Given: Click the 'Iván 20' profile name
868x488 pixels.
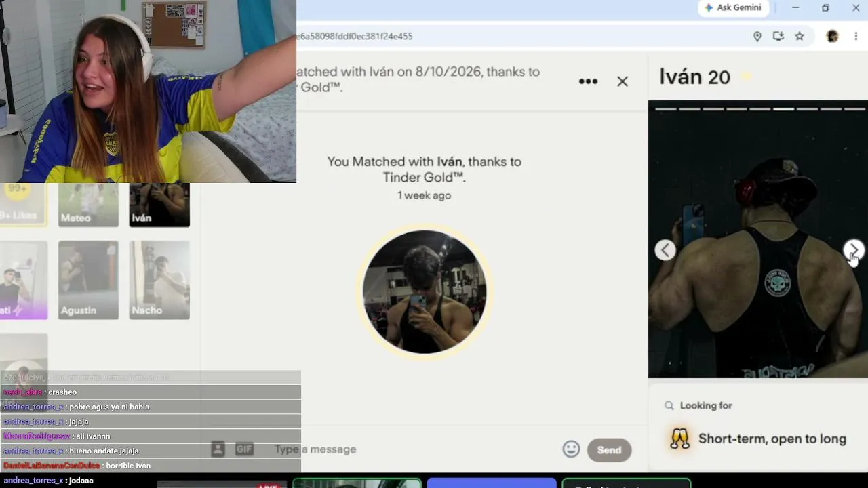Looking at the screenshot, I should [x=695, y=77].
